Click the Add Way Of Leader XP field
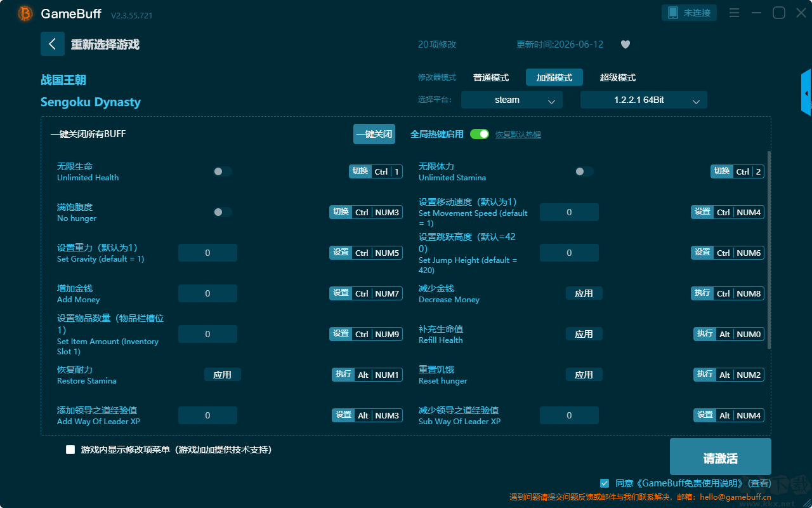 coord(207,415)
